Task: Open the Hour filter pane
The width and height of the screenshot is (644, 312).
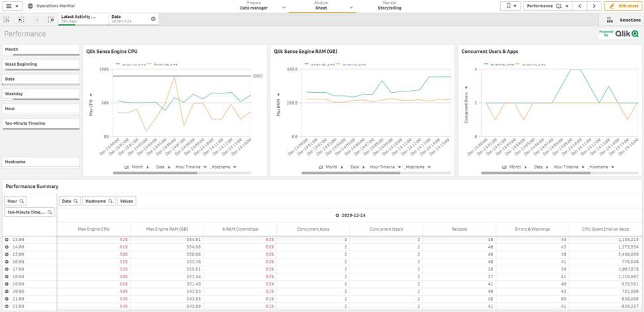Action: pyautogui.click(x=41, y=109)
